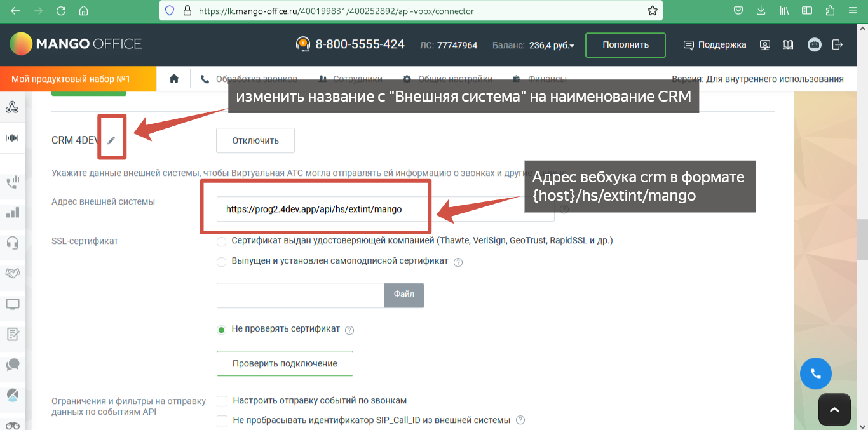Select certificate issued by certifying company radio
Image resolution: width=868 pixels, height=430 pixels.
(x=221, y=241)
